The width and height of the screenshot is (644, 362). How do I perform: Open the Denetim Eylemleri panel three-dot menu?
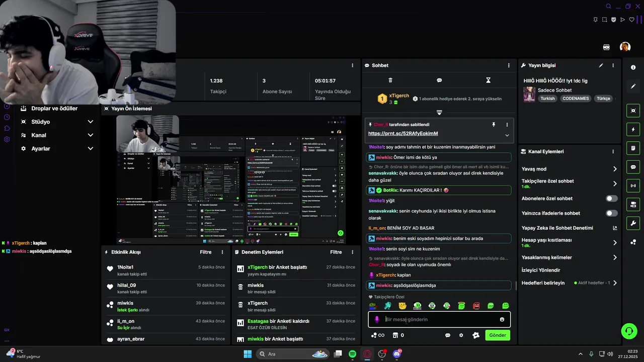(352, 252)
